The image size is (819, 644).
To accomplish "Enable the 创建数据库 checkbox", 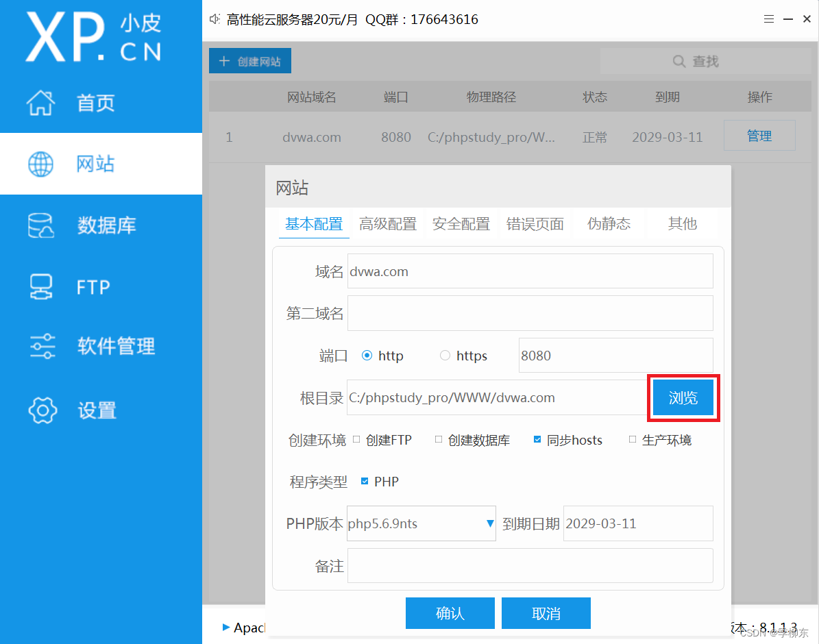I will point(439,439).
